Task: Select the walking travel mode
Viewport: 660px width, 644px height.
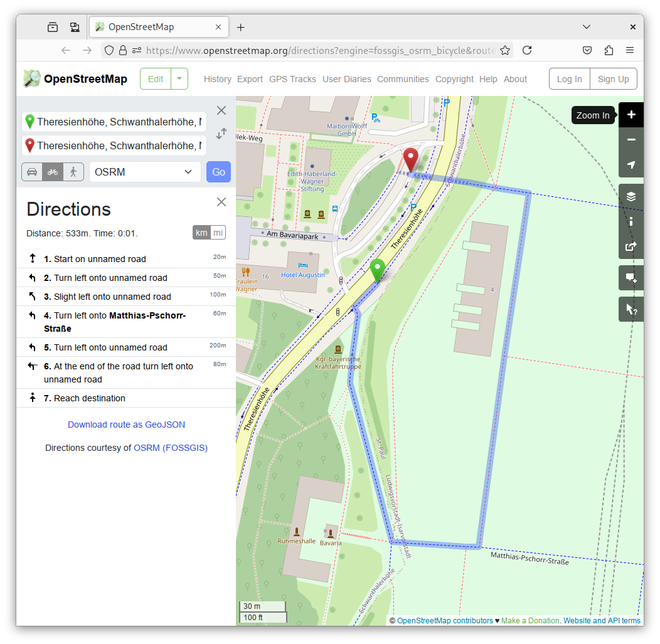Action: coord(73,172)
